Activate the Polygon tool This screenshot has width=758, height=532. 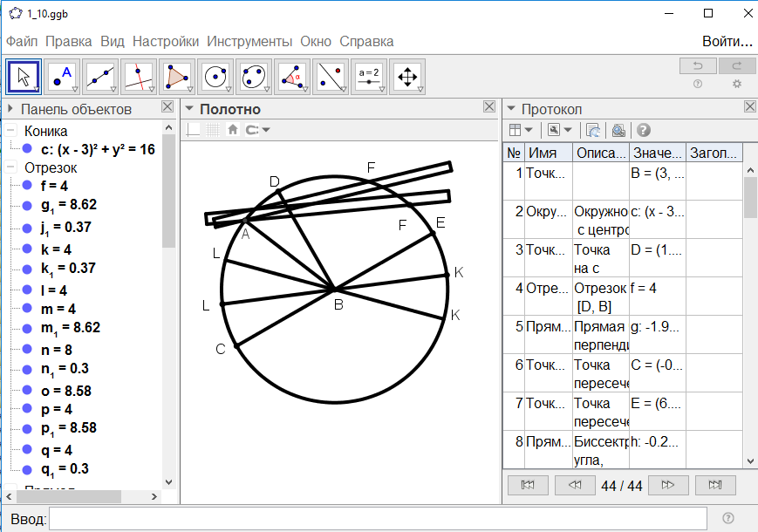pyautogui.click(x=177, y=77)
